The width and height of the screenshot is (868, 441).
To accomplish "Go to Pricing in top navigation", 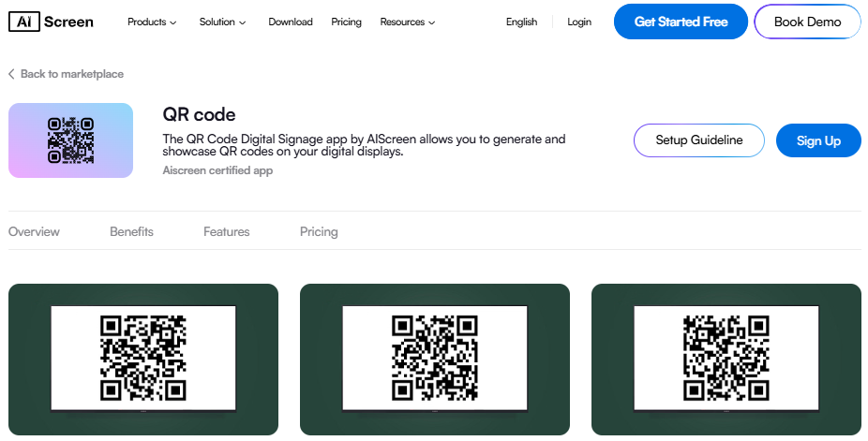I will [x=346, y=22].
